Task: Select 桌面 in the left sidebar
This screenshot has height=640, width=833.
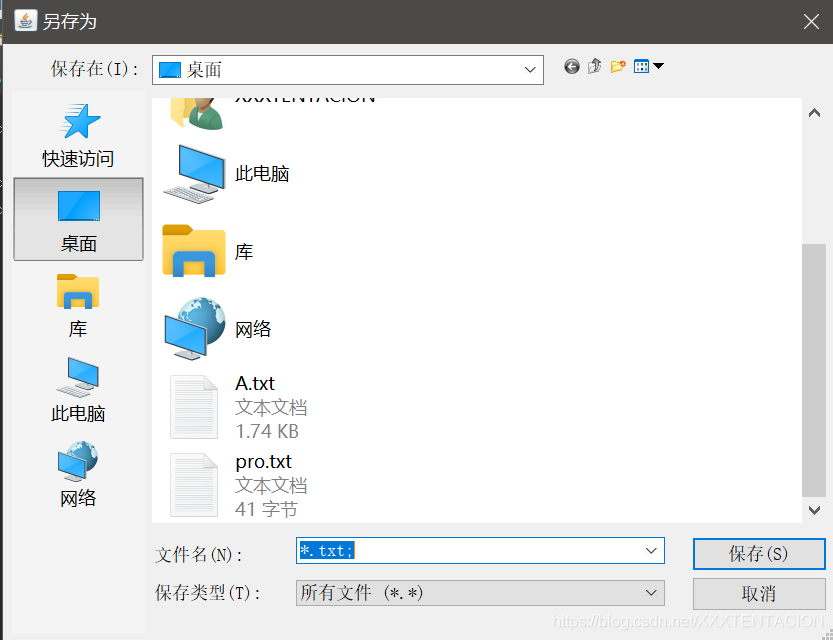Action: (78, 219)
